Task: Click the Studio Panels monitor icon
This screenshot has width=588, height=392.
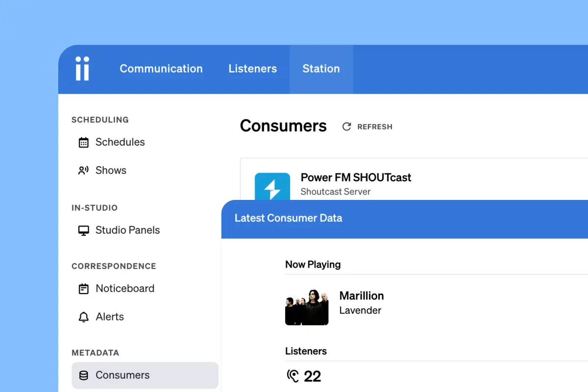Action: click(x=84, y=230)
